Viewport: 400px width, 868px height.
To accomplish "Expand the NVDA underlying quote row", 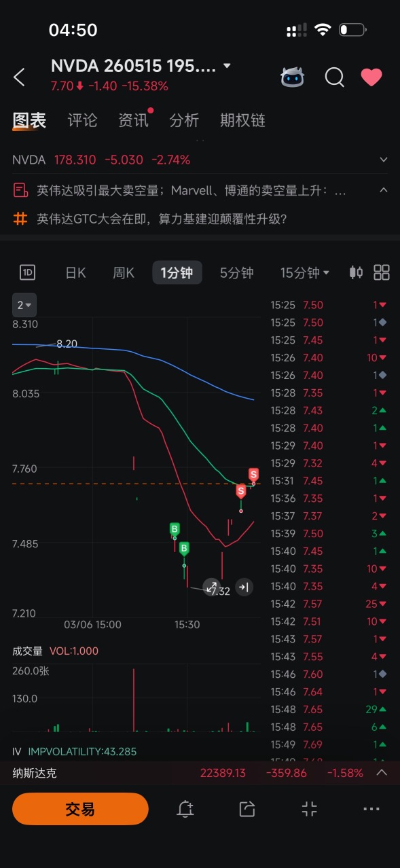I will tap(200, 160).
